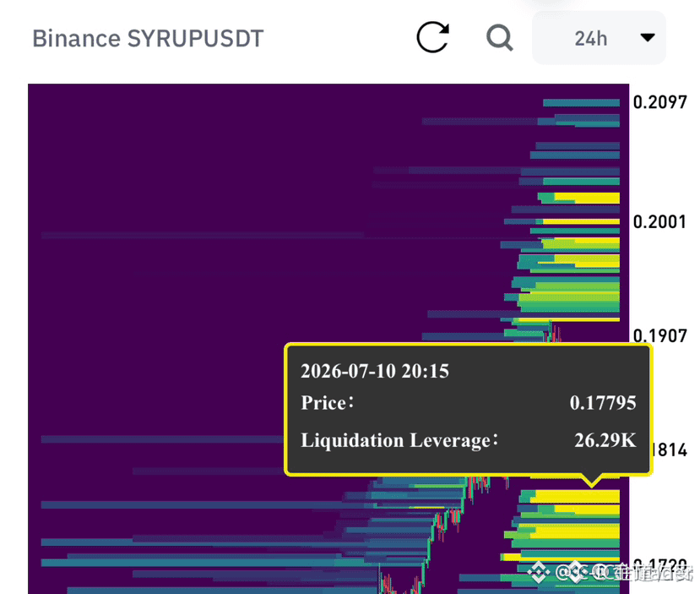
Task: Click the 0.1907 price axis label
Action: 659,335
